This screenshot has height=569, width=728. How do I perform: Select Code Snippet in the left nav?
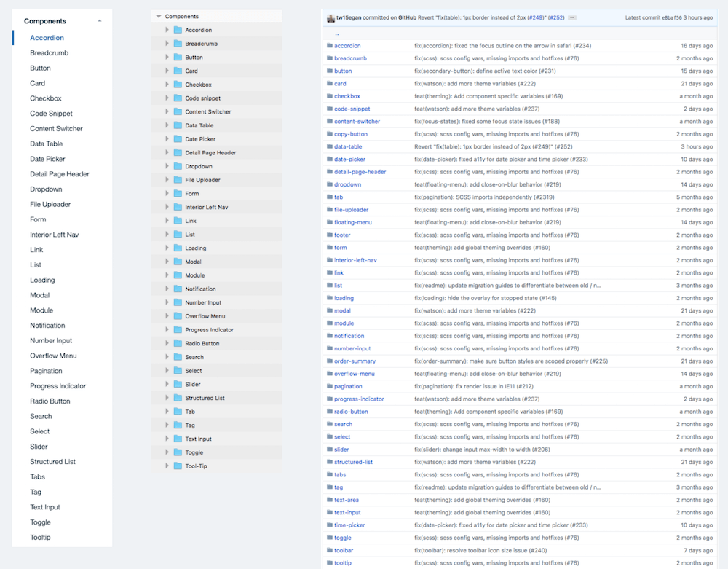pyautogui.click(x=51, y=114)
